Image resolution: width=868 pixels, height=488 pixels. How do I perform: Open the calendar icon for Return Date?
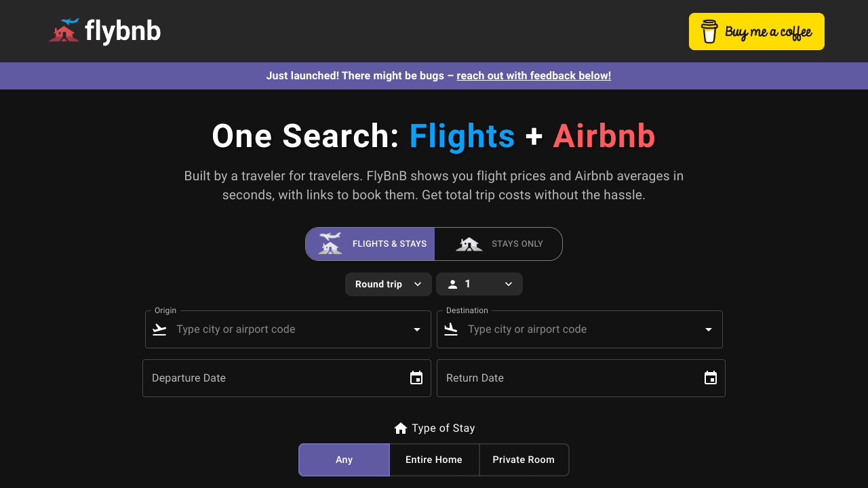[x=711, y=378]
